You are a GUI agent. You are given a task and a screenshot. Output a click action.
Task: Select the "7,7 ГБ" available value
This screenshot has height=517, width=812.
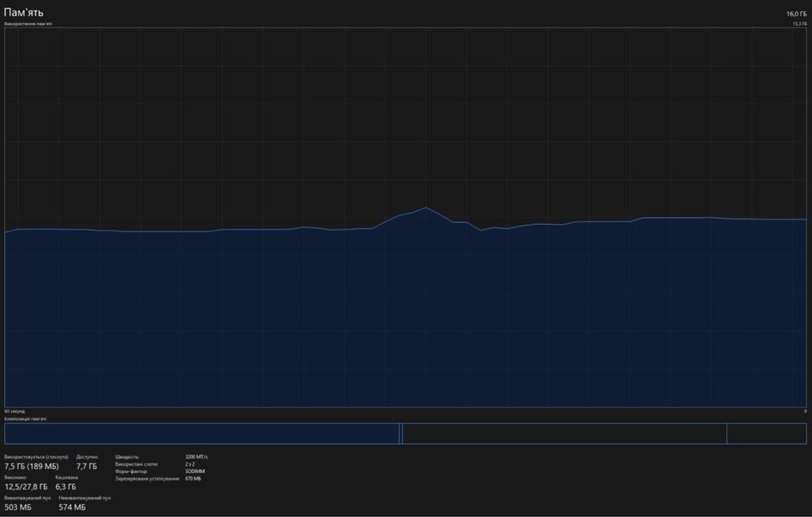pos(87,467)
